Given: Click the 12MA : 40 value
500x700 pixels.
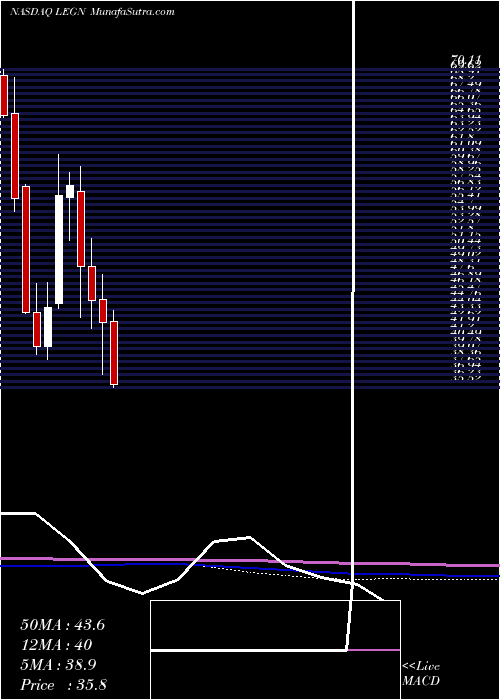Looking at the screenshot, I should point(56,645).
